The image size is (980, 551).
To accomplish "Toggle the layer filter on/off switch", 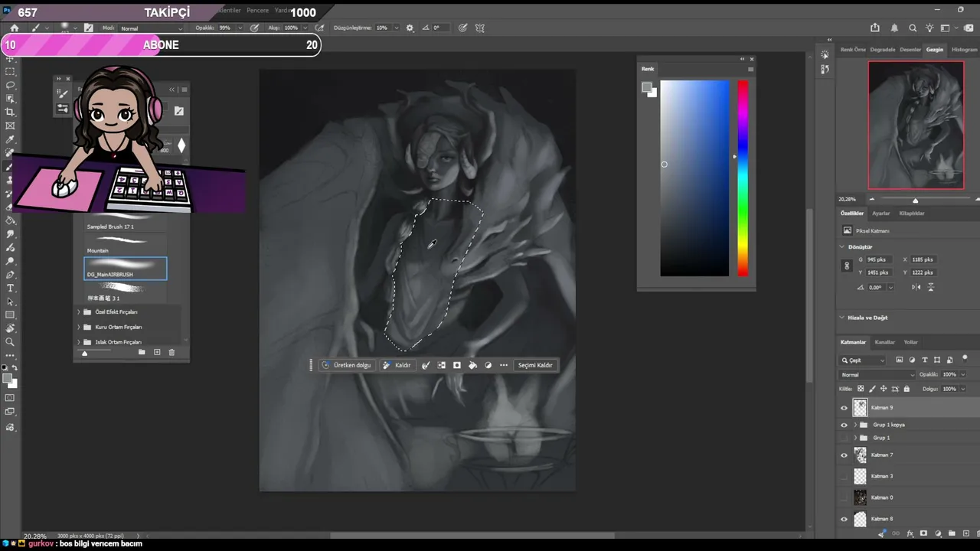I will coord(965,358).
